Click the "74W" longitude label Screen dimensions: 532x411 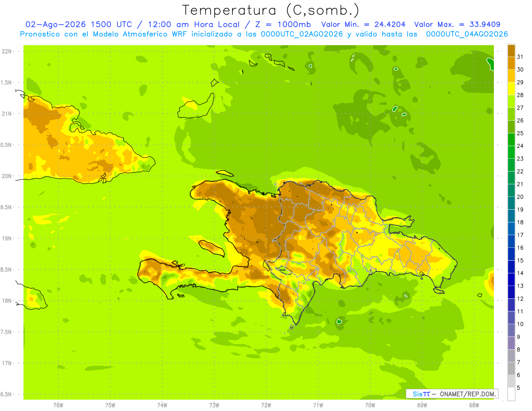click(162, 405)
